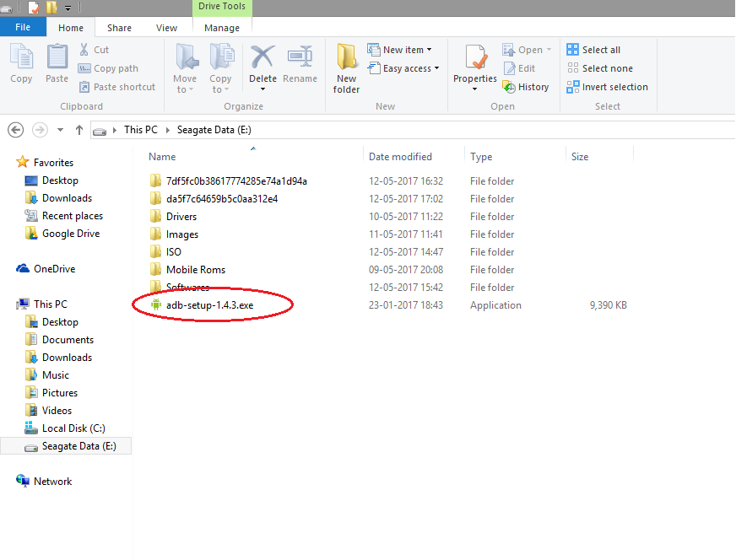Switch to the Manage tab under Drive Tools

[x=222, y=27]
